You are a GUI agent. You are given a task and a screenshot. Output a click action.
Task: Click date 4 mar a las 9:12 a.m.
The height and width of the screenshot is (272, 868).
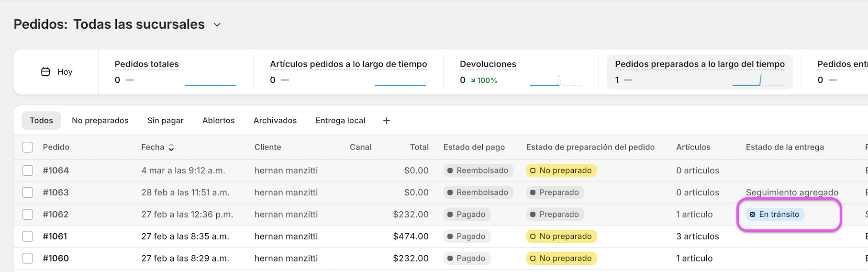pyautogui.click(x=183, y=170)
